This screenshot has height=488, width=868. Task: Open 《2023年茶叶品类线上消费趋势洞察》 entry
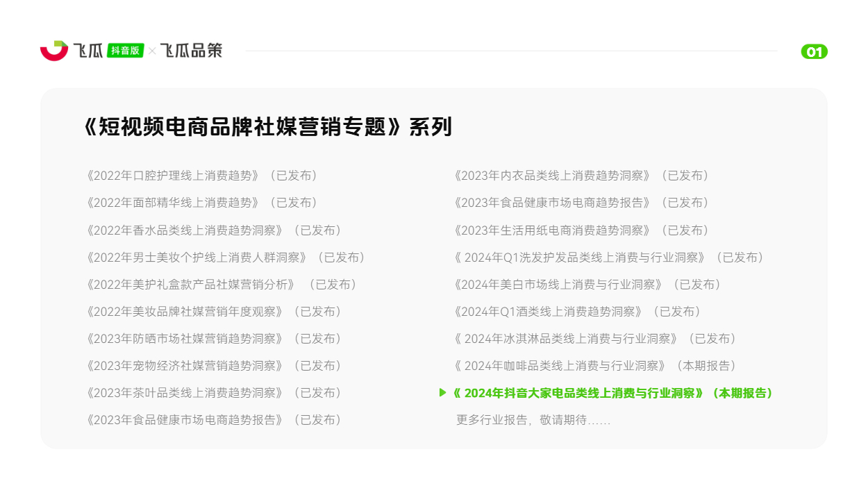[x=213, y=392]
